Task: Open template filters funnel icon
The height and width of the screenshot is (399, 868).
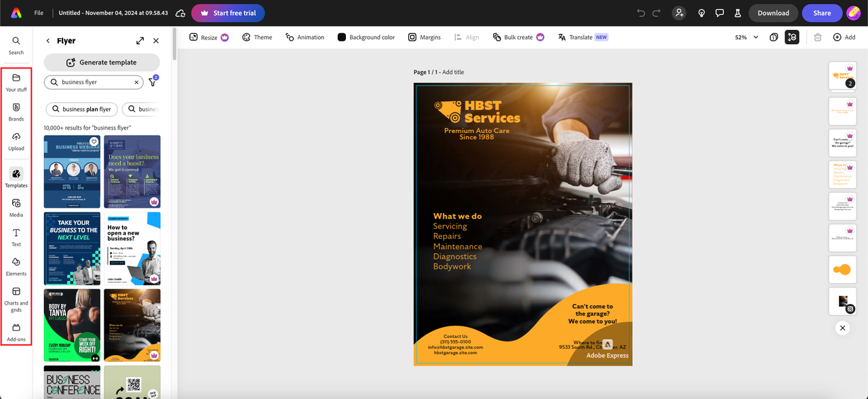Action: (x=153, y=82)
